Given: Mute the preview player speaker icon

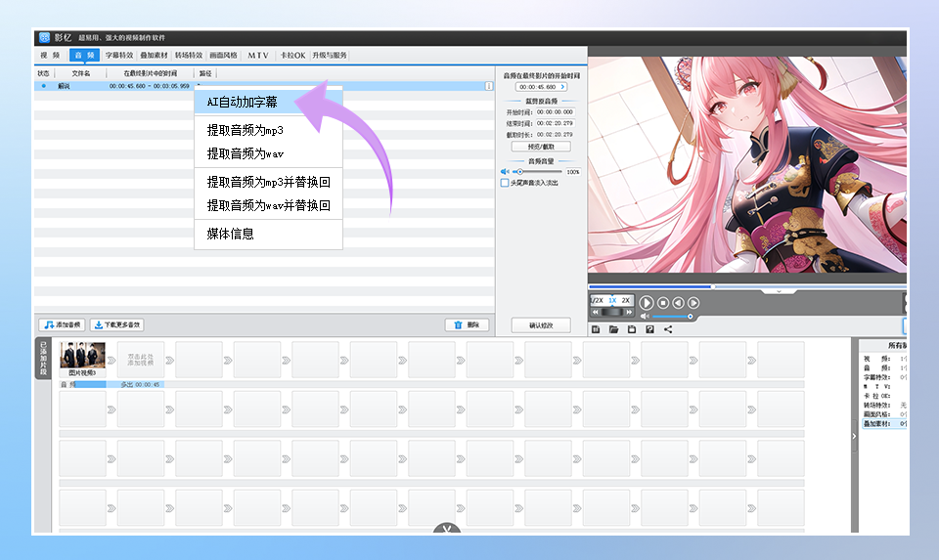Looking at the screenshot, I should [x=645, y=316].
